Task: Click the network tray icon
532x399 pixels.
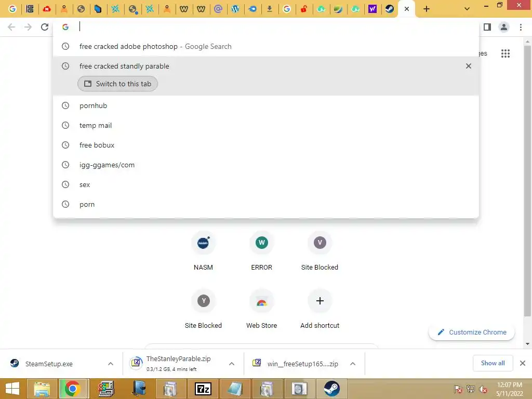Action: pyautogui.click(x=471, y=389)
